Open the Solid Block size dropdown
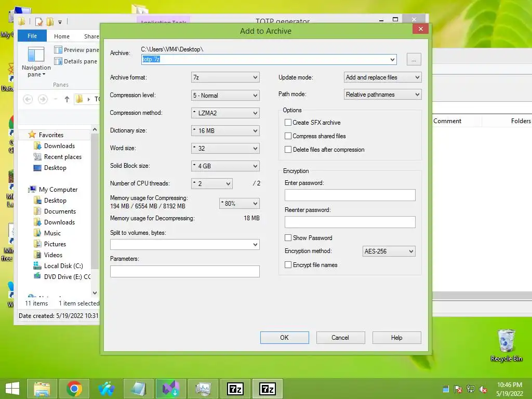Screen dimensions: 532x399 pos(225,166)
